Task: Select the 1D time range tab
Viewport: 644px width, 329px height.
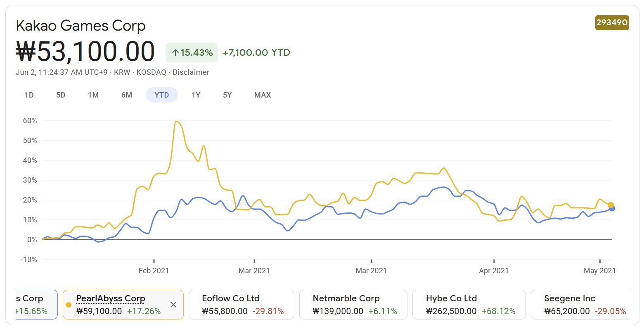Action: coord(29,95)
